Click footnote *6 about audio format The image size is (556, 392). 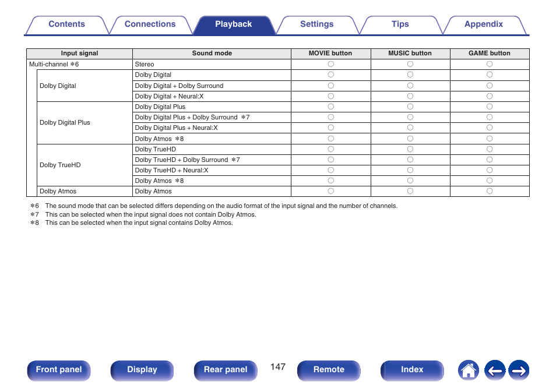214,206
